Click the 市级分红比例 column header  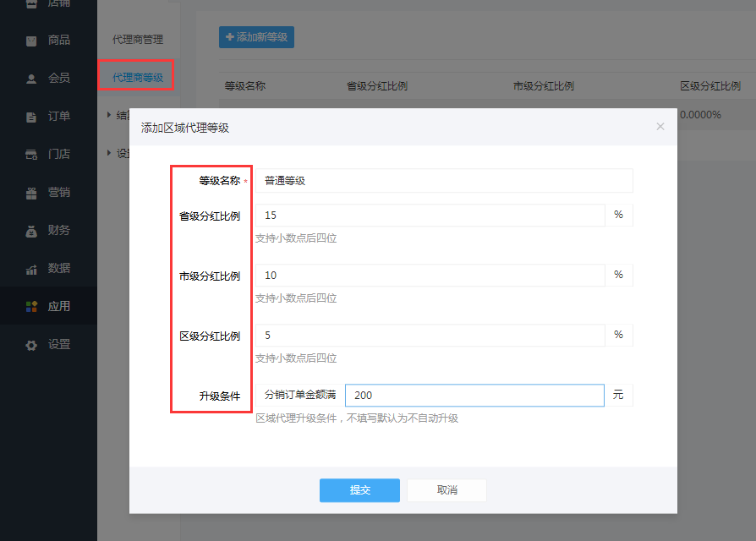tap(544, 86)
